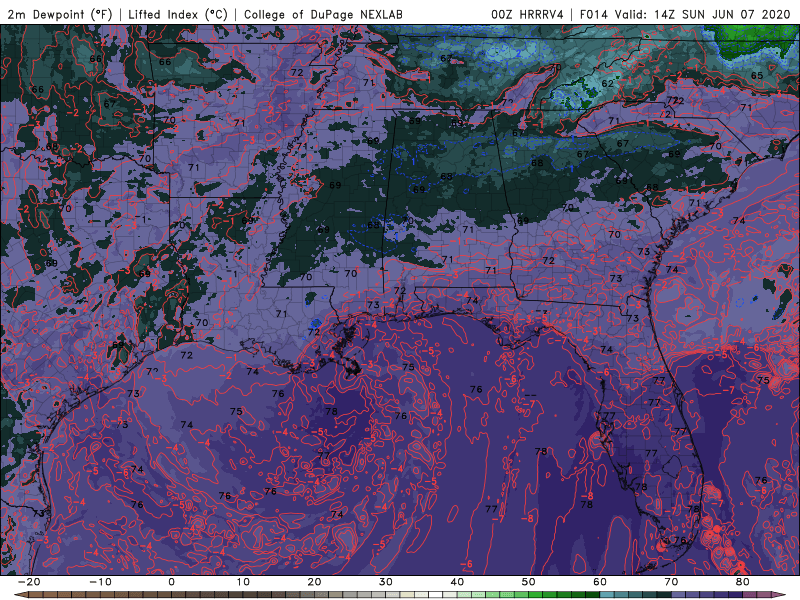Click the left arrow end of the colorbar

pyautogui.click(x=20, y=595)
